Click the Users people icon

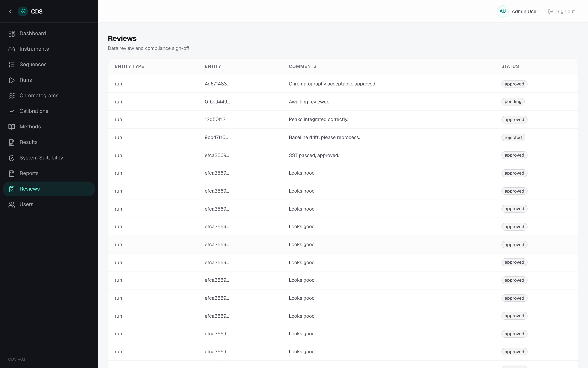coord(12,205)
